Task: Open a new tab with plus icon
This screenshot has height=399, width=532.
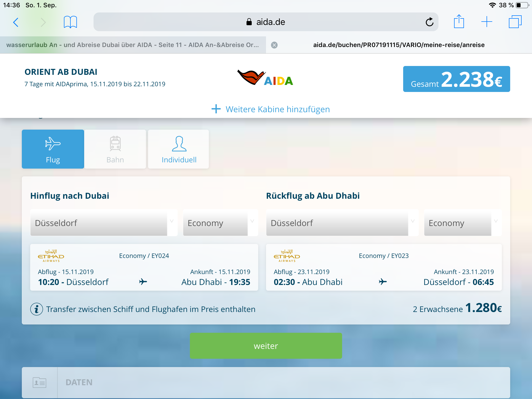Action: point(487,22)
